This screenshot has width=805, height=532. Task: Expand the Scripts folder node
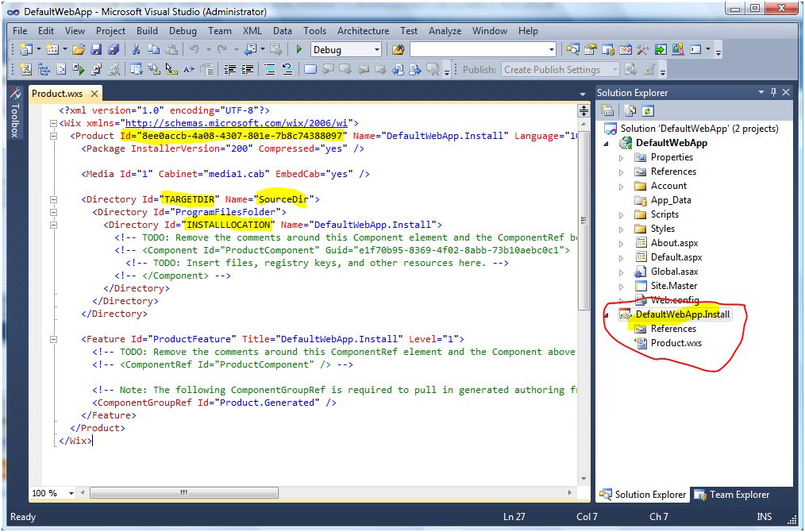(x=621, y=215)
